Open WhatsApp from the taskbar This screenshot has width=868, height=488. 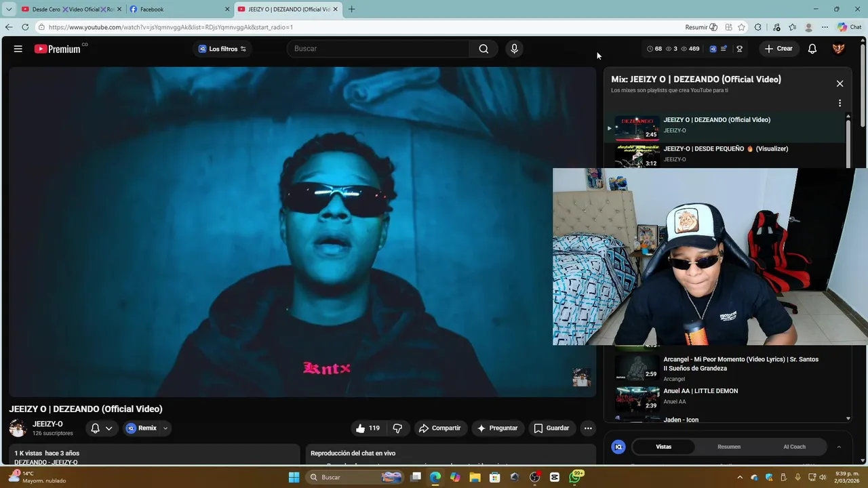pyautogui.click(x=575, y=477)
